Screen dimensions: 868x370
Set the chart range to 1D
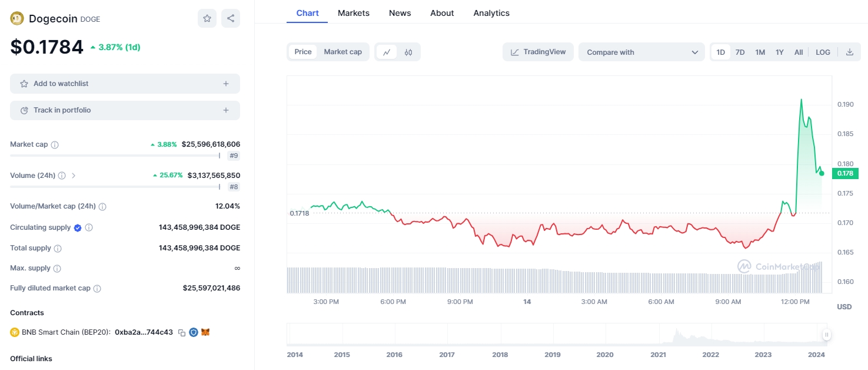pyautogui.click(x=721, y=52)
